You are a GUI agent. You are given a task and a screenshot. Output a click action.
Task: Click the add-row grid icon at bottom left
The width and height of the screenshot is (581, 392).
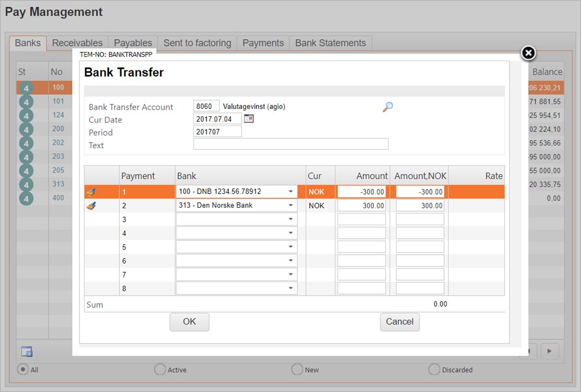pos(27,351)
